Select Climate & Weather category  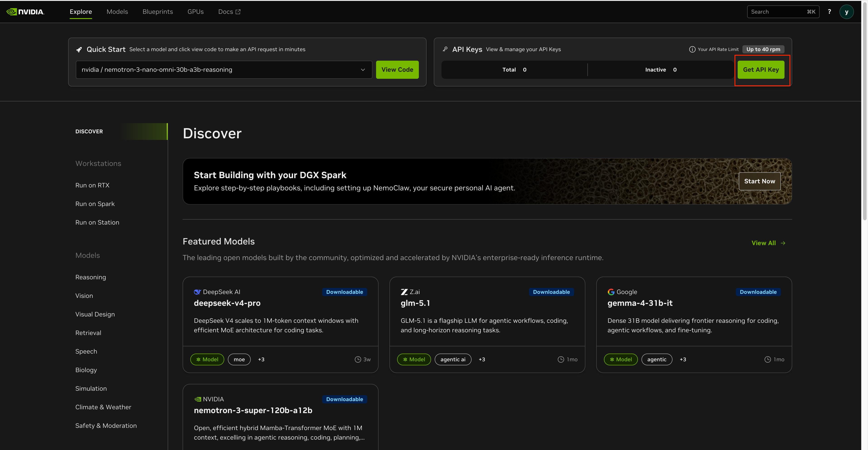103,407
